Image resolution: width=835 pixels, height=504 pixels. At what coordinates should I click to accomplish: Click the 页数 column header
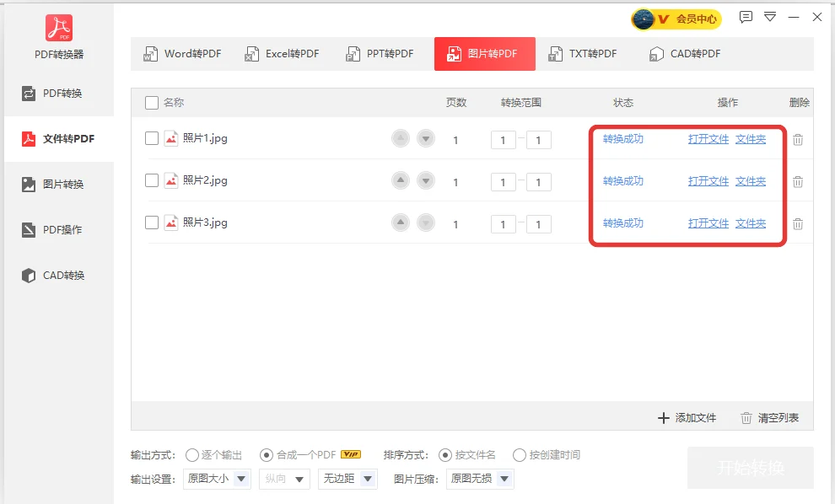455,103
